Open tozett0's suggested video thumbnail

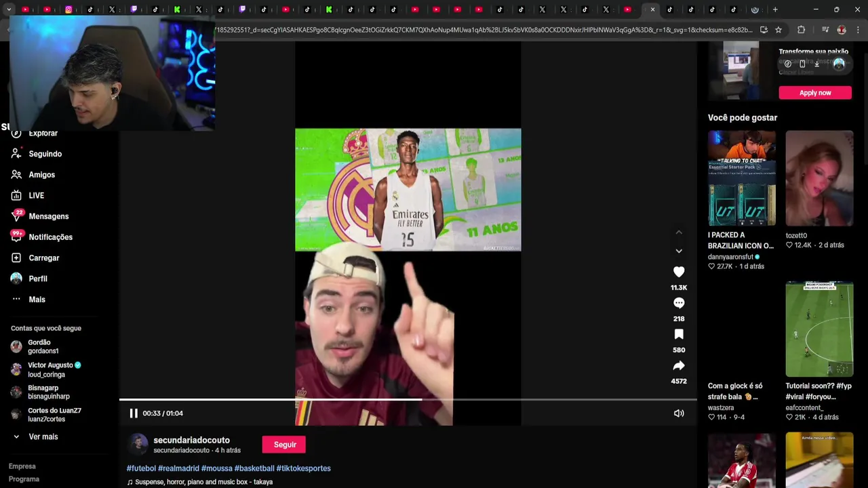[819, 178]
